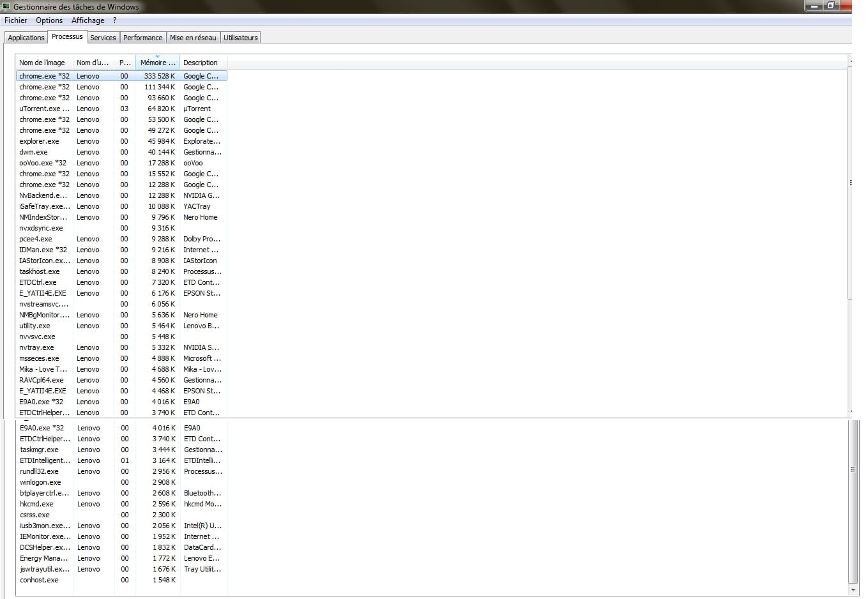Click the 64 820 K memory value
The image size is (868, 599).
point(161,109)
